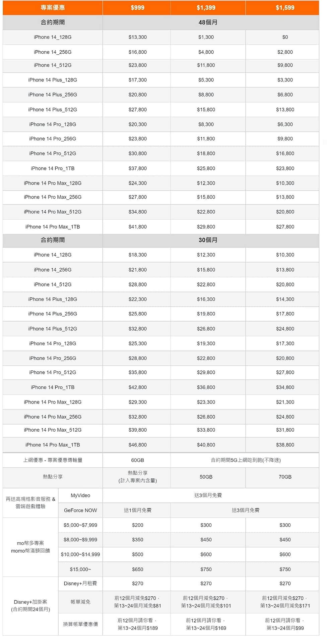Click the 60GB data allowance cell

(137, 460)
